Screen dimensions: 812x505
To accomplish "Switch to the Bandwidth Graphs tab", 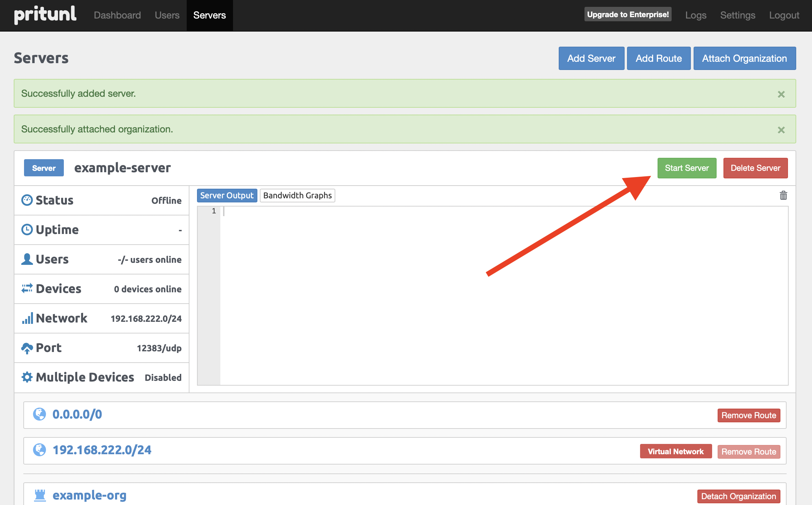I will point(297,196).
